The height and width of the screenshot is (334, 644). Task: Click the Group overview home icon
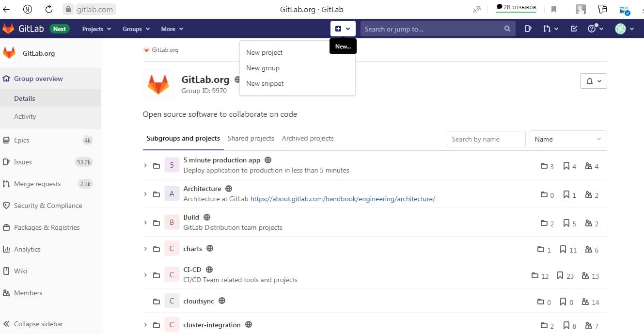[x=6, y=79]
